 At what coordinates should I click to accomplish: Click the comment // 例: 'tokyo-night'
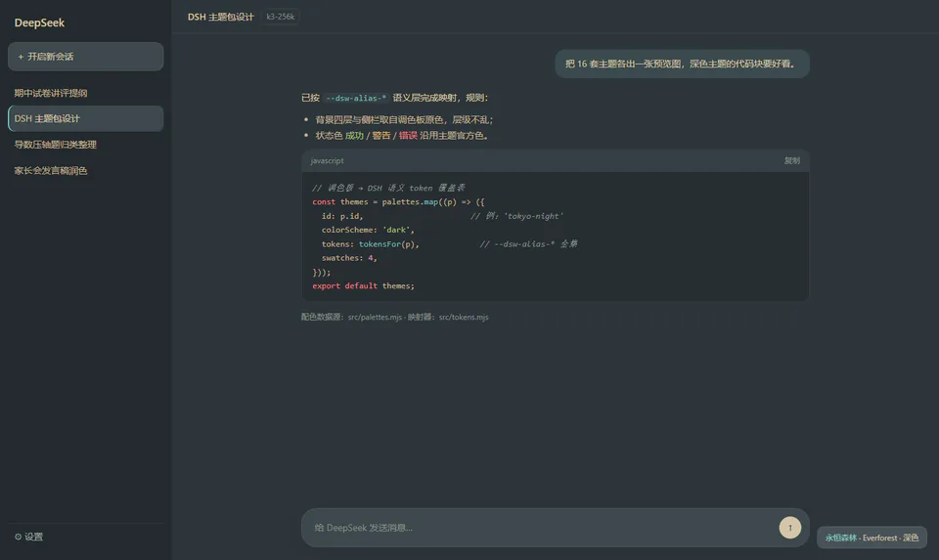516,216
